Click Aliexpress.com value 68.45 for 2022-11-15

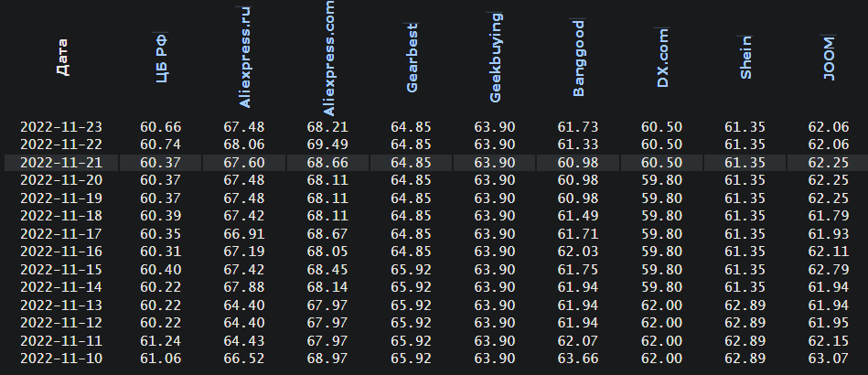[327, 270]
